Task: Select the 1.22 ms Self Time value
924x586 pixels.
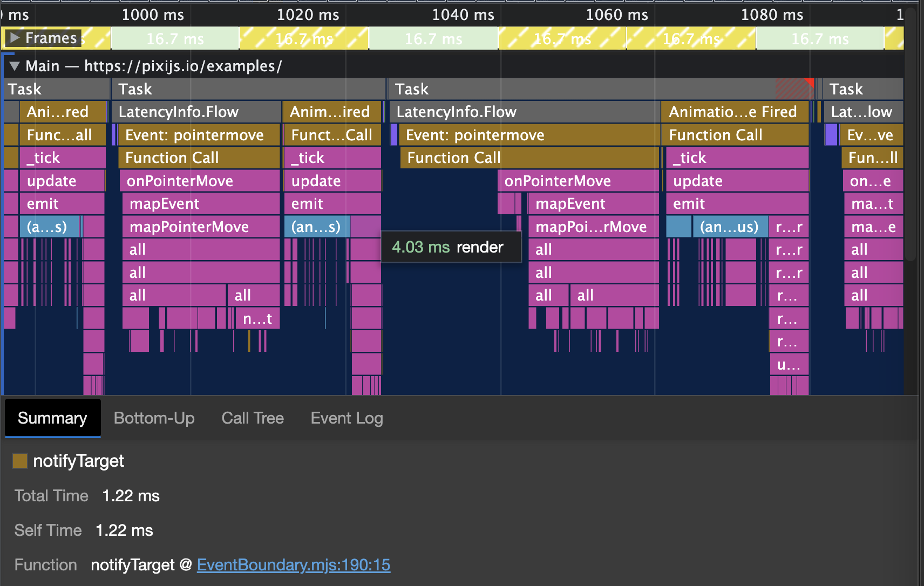Action: pos(125,530)
